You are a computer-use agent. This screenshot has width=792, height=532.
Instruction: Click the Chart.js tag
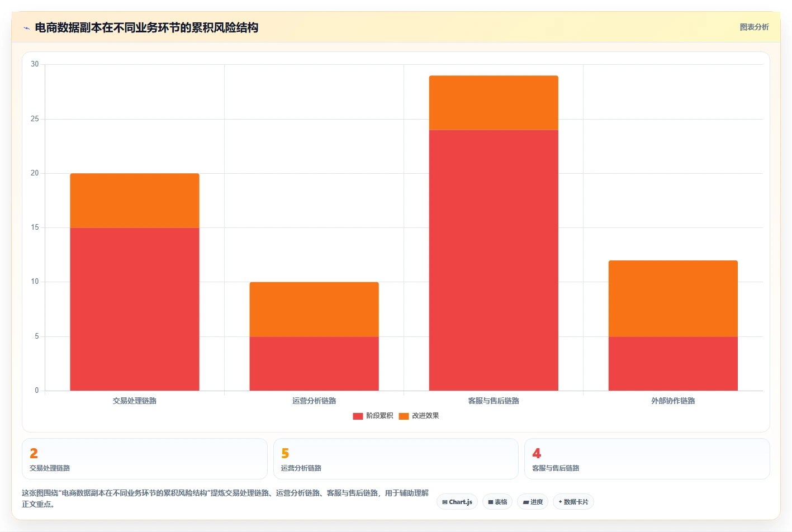(457, 502)
